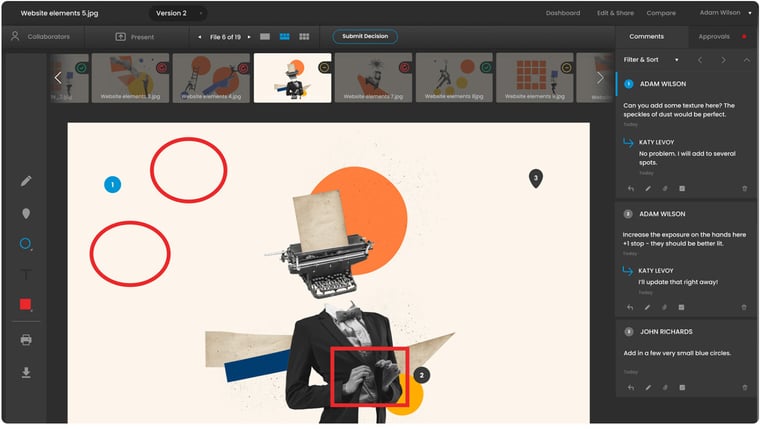
Task: Switch to the single-image view layout
Action: pos(265,37)
